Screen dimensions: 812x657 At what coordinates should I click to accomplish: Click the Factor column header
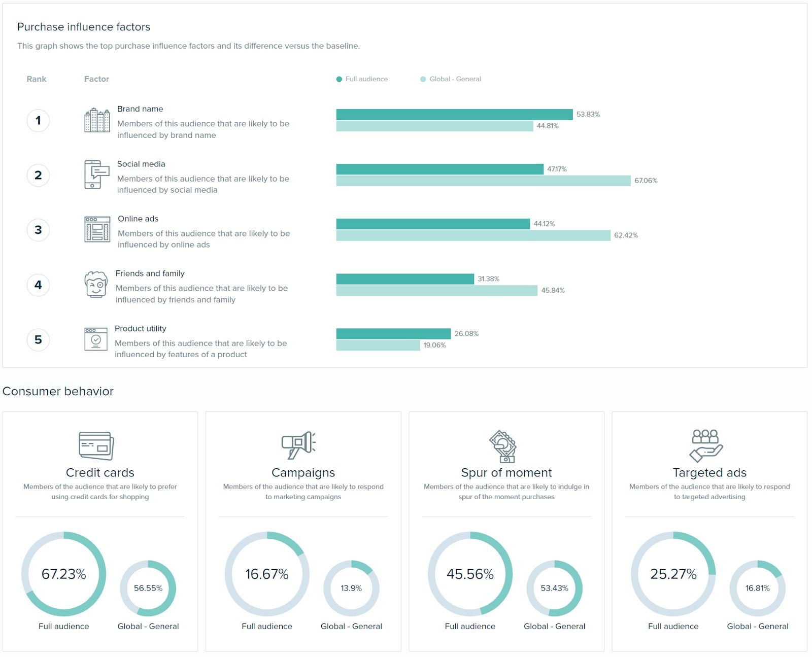coord(96,79)
